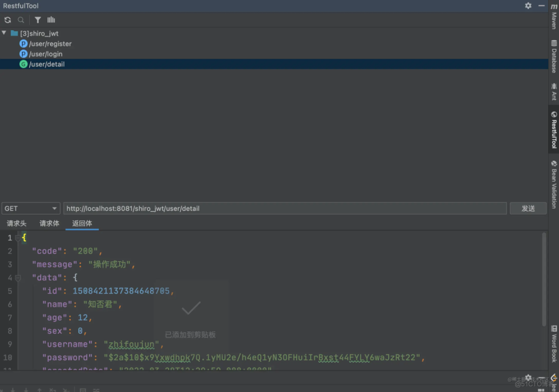Image resolution: width=559 pixels, height=392 pixels.
Task: Open the Database side tool window
Action: coord(554,56)
